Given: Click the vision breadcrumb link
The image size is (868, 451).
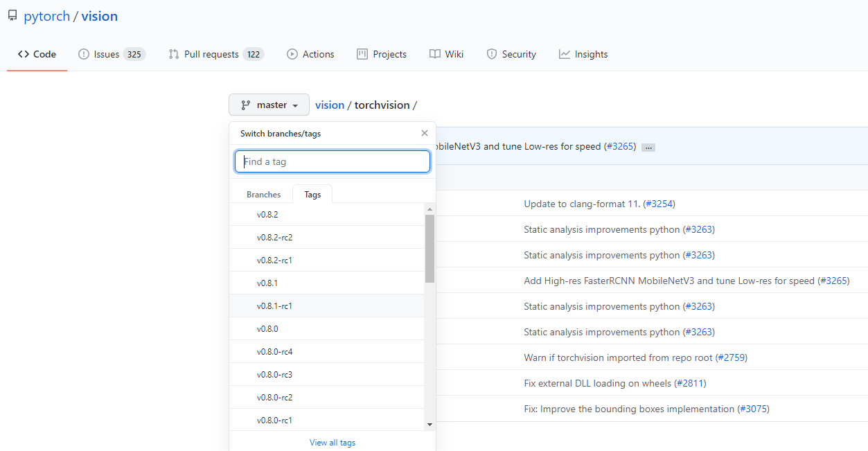Looking at the screenshot, I should pos(330,105).
